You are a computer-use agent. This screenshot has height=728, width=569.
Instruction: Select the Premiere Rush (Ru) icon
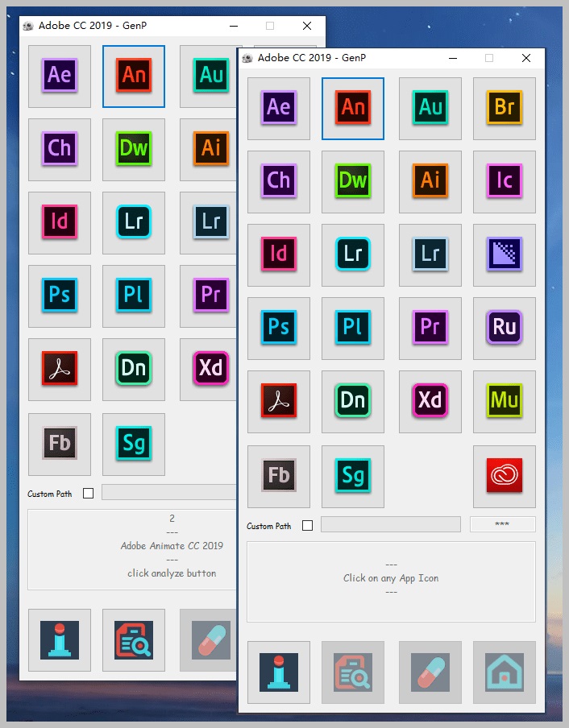pos(505,329)
